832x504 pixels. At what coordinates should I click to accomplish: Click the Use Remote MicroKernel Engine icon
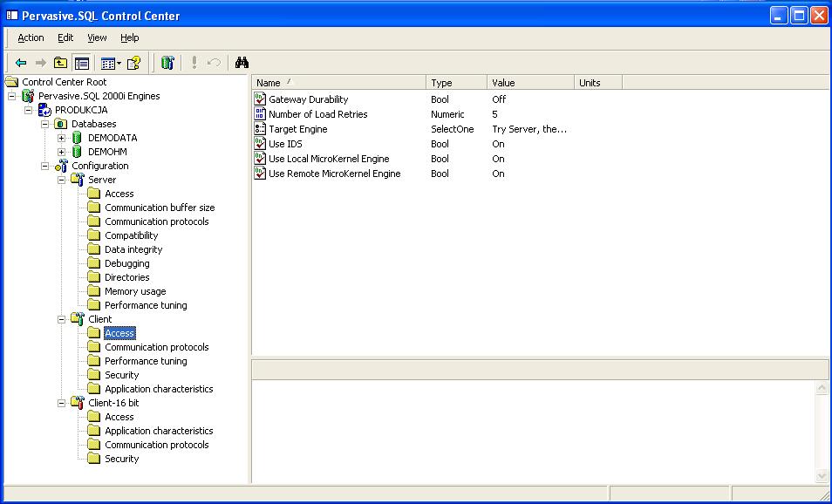point(260,174)
